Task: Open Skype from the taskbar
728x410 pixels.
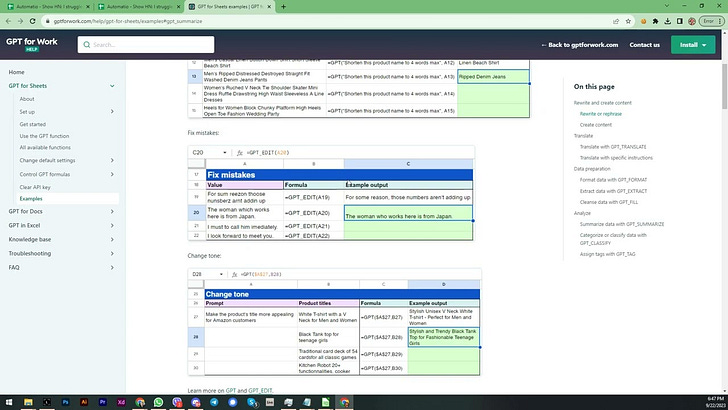Action: point(252,402)
